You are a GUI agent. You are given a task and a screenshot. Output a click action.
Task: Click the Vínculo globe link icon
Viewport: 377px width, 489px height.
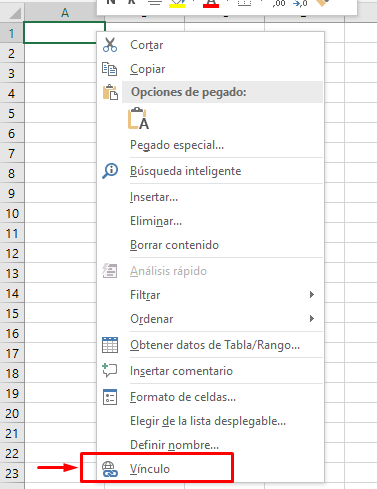(x=110, y=469)
